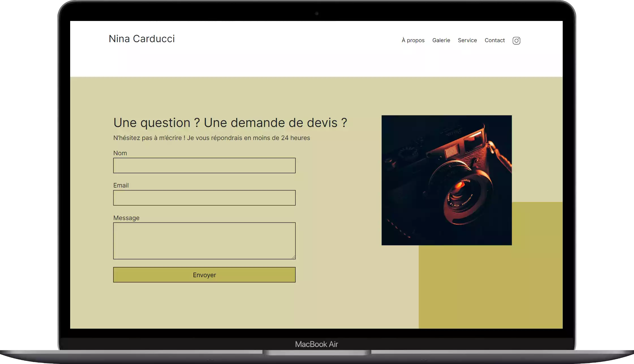Click the 'N'hésitez pas à m'écrire' subtitle text
The image size is (634, 364).
pyautogui.click(x=212, y=138)
